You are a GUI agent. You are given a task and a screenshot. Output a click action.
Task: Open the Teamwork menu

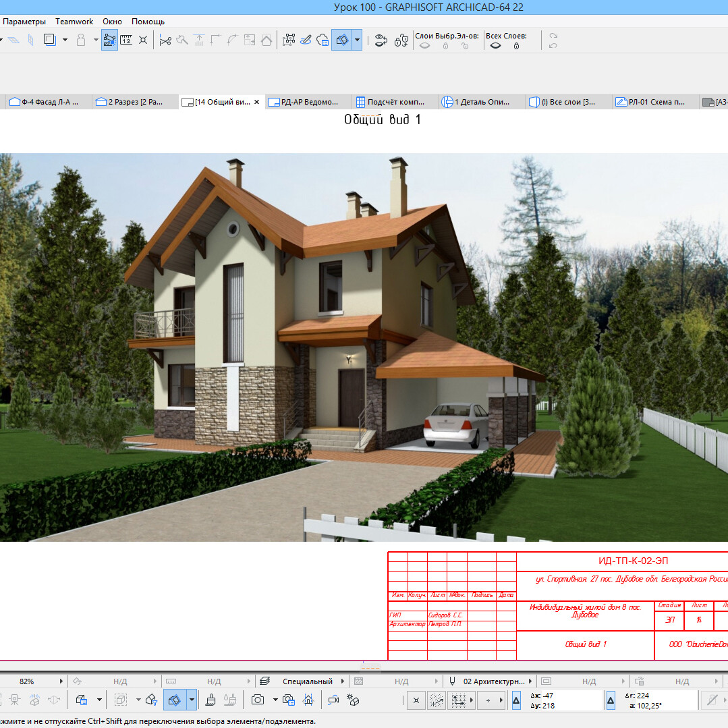[x=74, y=22]
